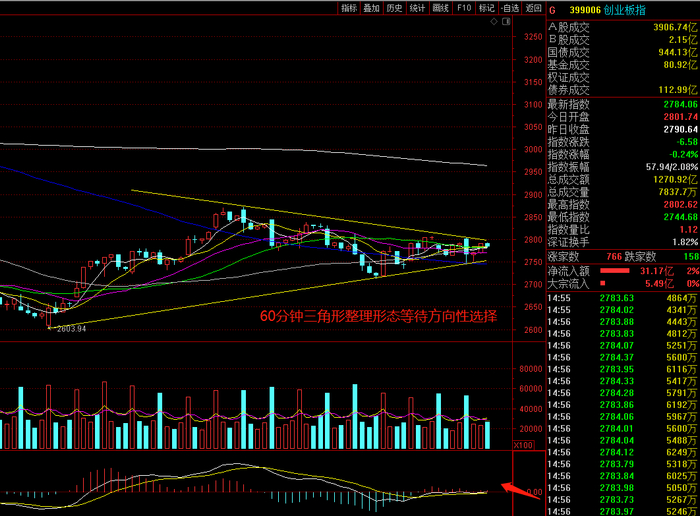Open F10 company information

pyautogui.click(x=464, y=8)
